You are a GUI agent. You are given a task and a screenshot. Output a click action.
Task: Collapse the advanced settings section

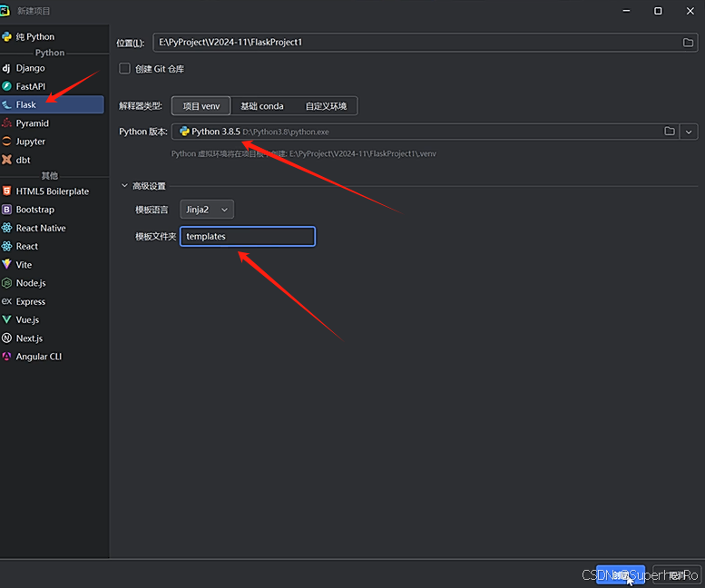click(124, 186)
